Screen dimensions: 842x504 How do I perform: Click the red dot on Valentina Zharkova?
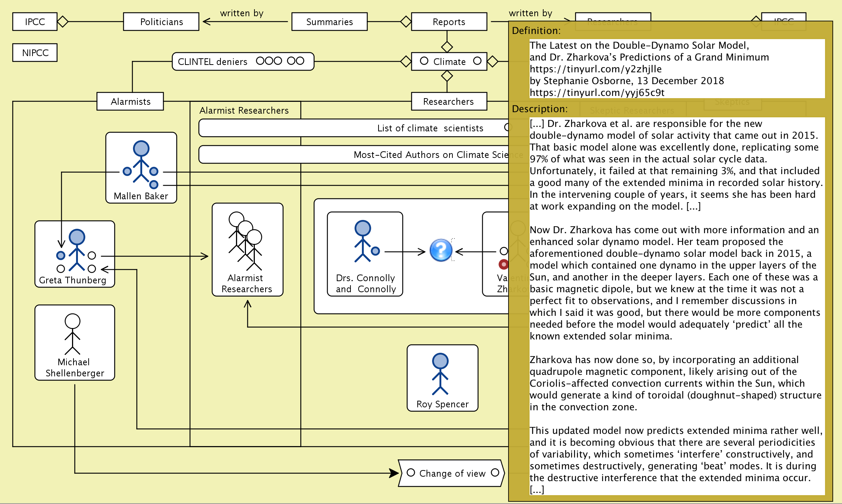click(x=503, y=264)
